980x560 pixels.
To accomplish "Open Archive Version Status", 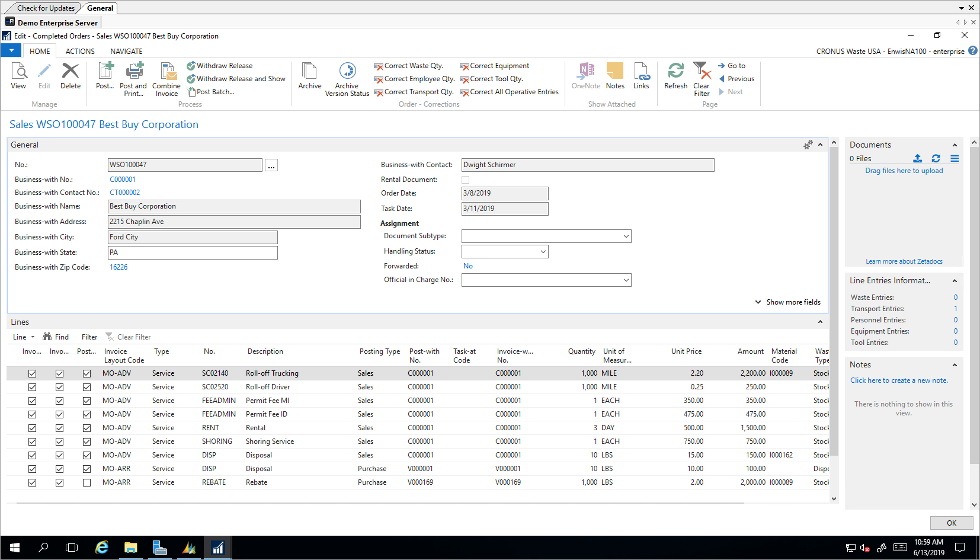I will (x=347, y=79).
